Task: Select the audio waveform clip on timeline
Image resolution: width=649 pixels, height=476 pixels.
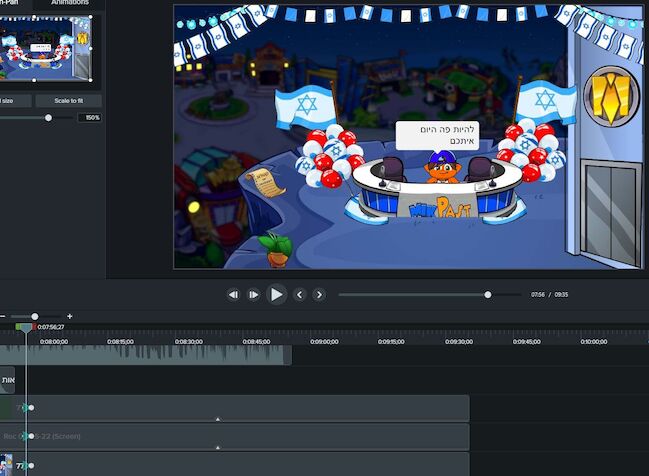Action: 150,354
